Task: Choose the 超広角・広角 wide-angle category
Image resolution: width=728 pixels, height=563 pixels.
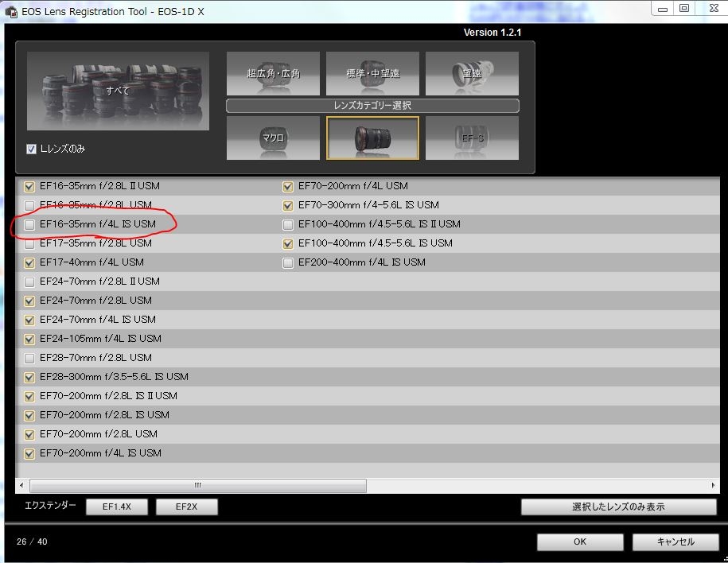Action: 273,73
